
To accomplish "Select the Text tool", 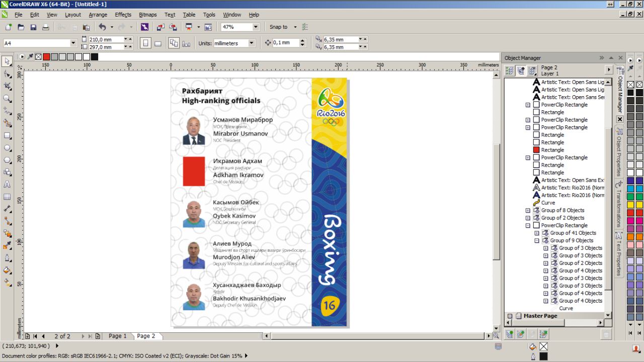I will coord(8,185).
